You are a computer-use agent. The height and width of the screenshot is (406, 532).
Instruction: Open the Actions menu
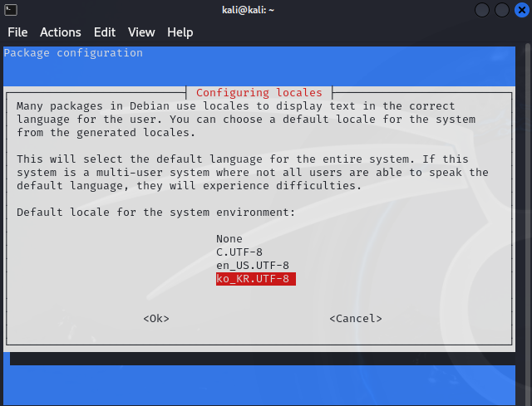tap(61, 32)
